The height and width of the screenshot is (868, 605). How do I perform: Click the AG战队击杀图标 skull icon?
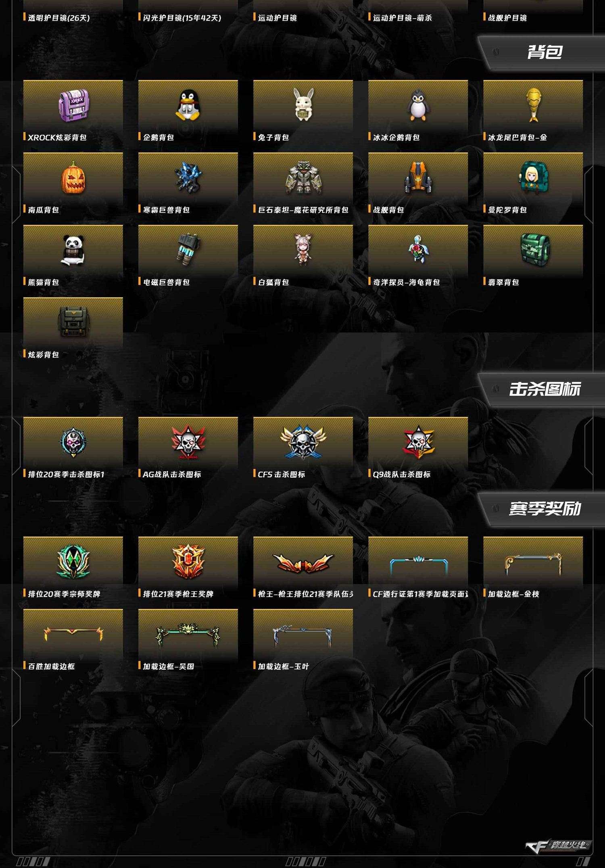[x=188, y=442]
